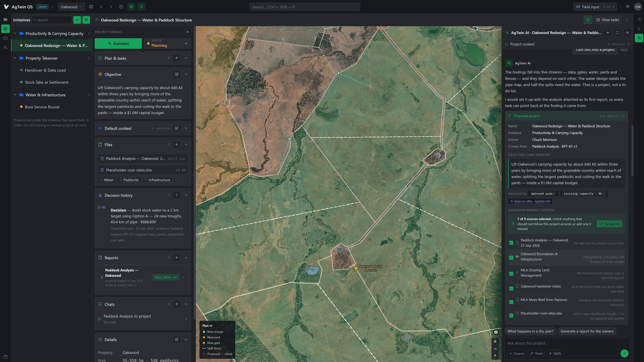
Task: Untick MLA Grazing Land Management checkbox
Action: pos(511,274)
